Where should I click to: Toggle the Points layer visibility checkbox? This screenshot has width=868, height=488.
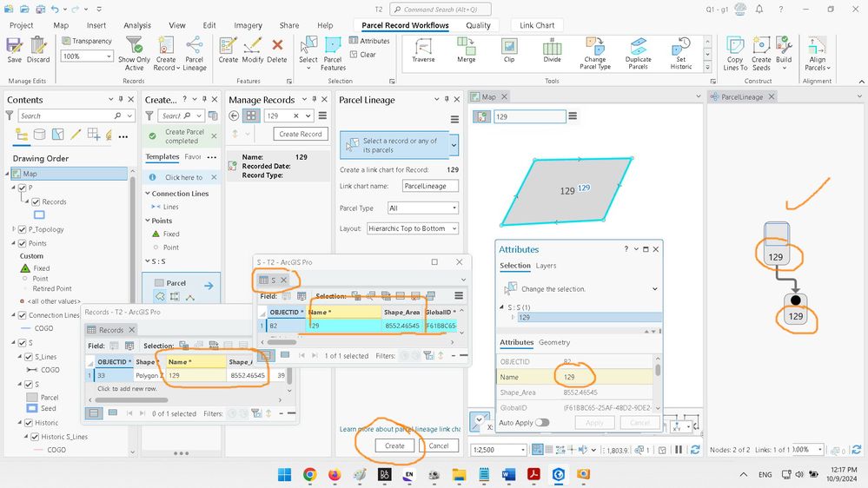click(22, 243)
